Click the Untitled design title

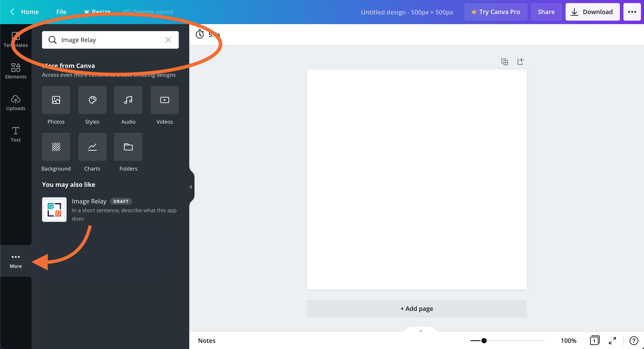click(407, 12)
